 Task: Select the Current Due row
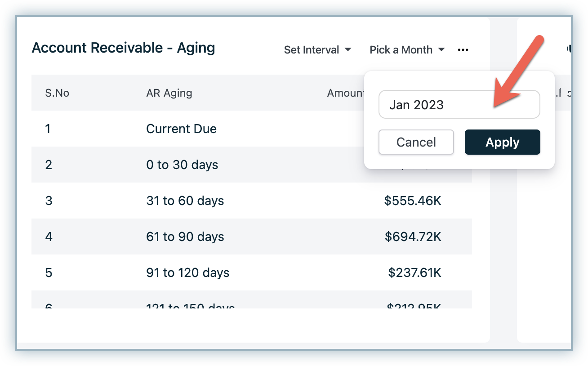tap(181, 129)
